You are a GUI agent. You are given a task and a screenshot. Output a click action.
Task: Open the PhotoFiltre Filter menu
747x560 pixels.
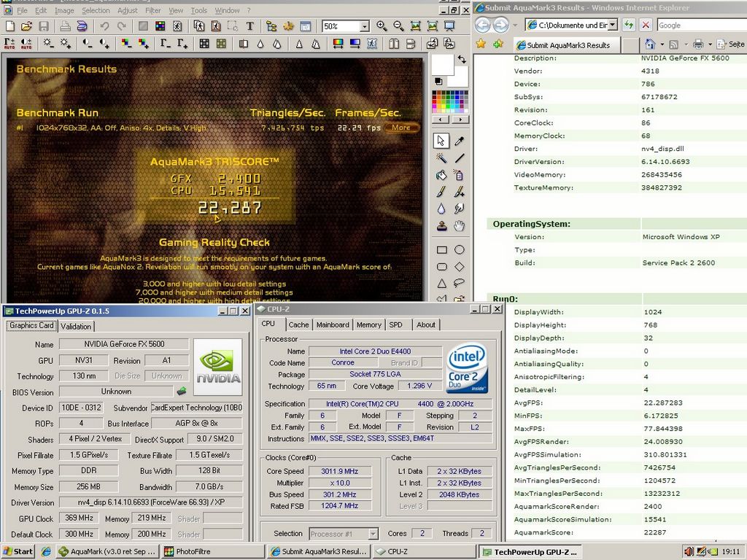[153, 10]
